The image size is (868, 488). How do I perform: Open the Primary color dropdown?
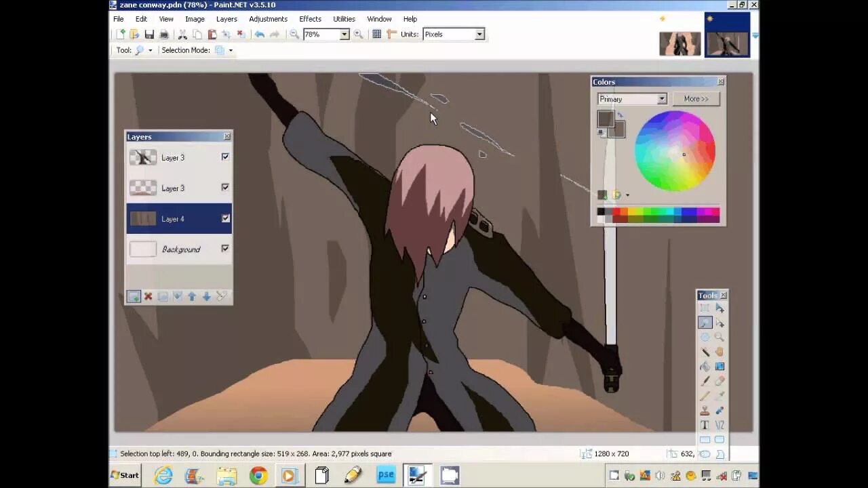click(632, 99)
